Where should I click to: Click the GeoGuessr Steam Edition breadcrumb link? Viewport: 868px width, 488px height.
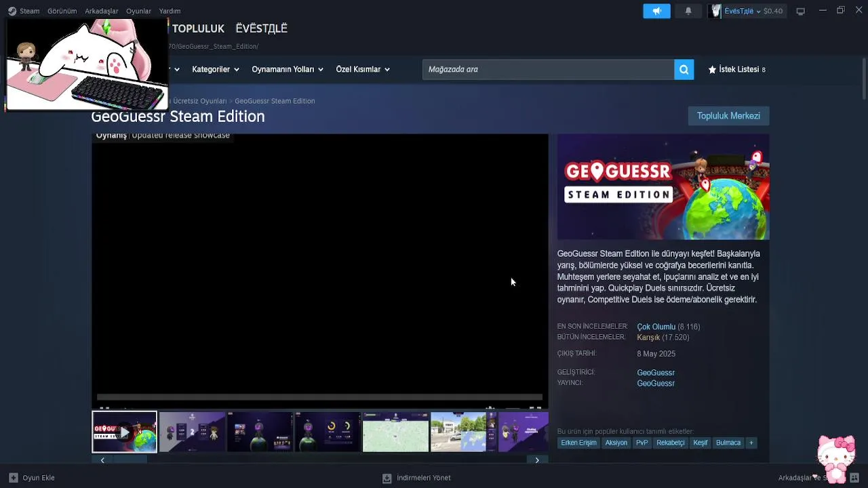275,101
